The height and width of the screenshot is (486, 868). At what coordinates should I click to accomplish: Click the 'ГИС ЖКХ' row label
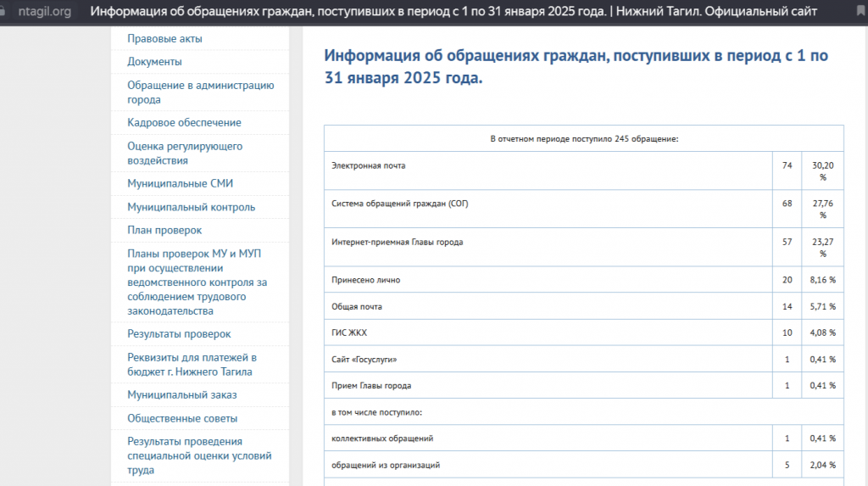coord(349,333)
